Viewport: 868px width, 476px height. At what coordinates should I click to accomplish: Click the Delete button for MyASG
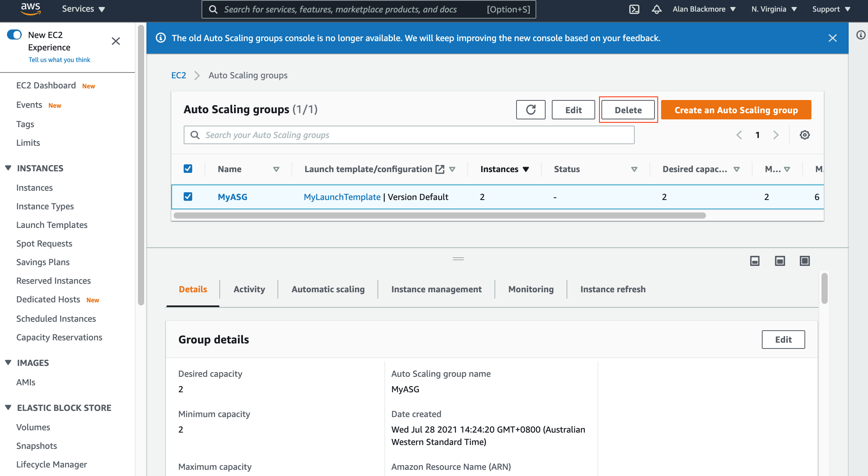point(628,110)
